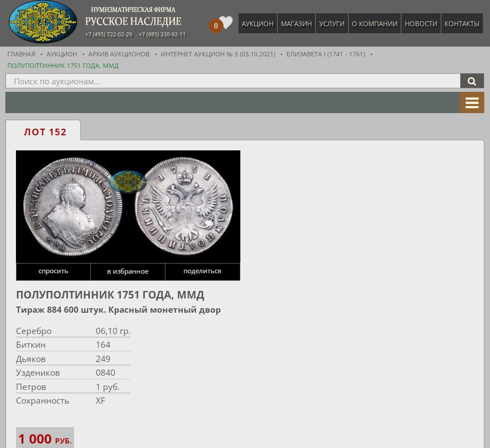Viewport: 490px width, 448px height.
Task: Focus the auction search input field
Action: pyautogui.click(x=233, y=81)
